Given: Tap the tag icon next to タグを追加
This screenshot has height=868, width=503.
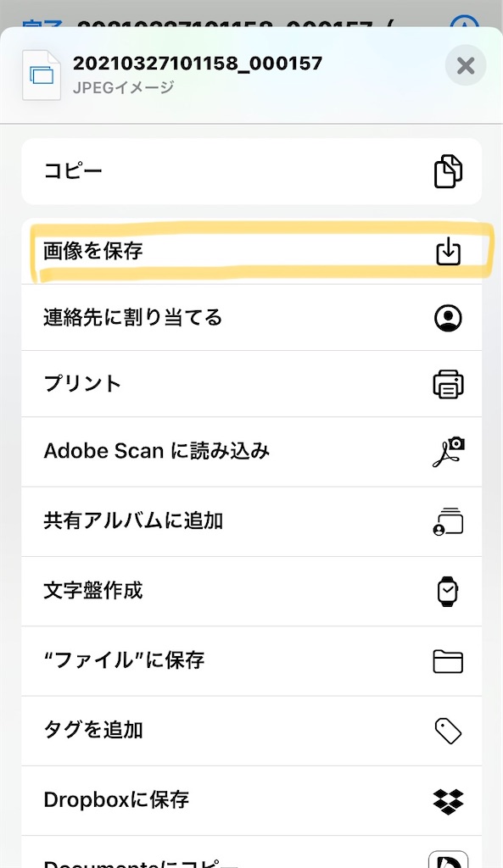Looking at the screenshot, I should click(x=448, y=731).
